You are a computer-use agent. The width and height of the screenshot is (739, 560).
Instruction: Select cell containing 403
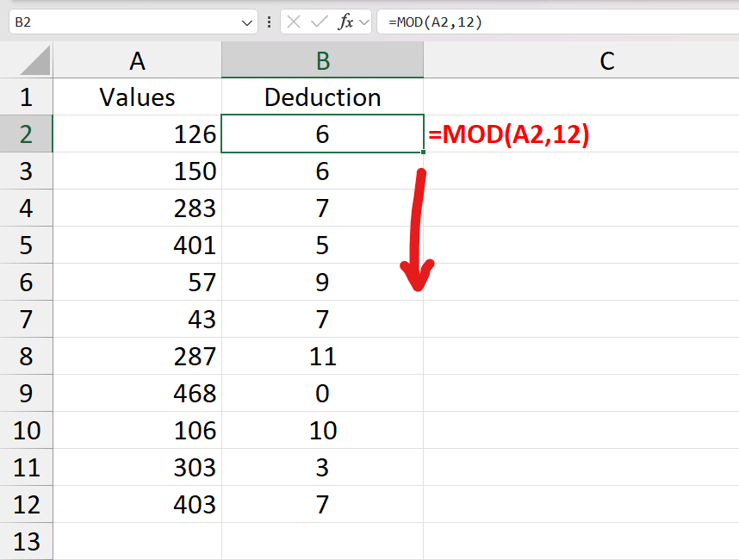point(137,504)
